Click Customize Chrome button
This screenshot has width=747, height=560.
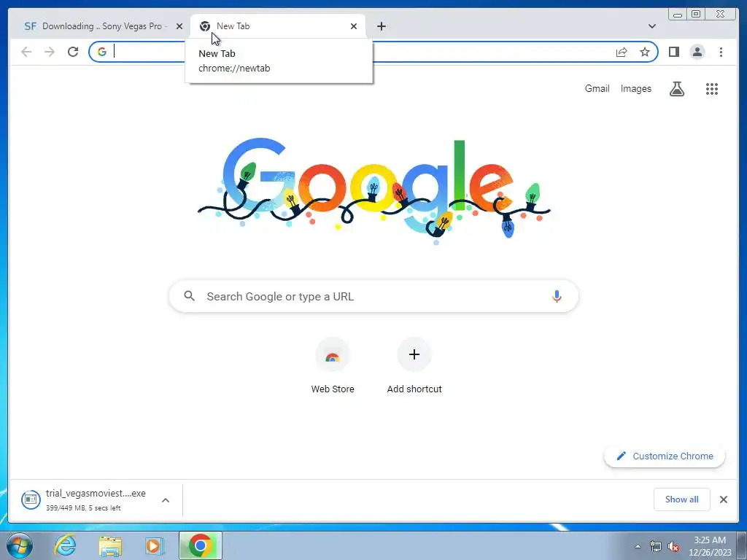click(x=665, y=456)
